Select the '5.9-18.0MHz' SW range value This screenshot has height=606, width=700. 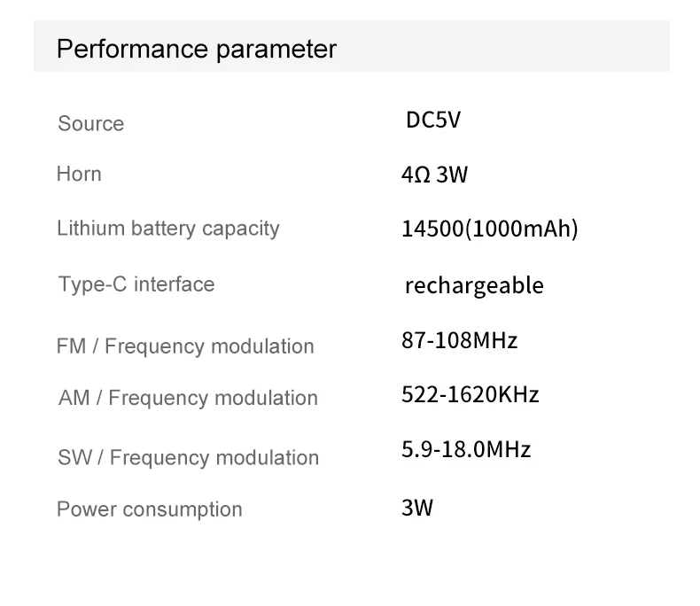[x=466, y=450]
